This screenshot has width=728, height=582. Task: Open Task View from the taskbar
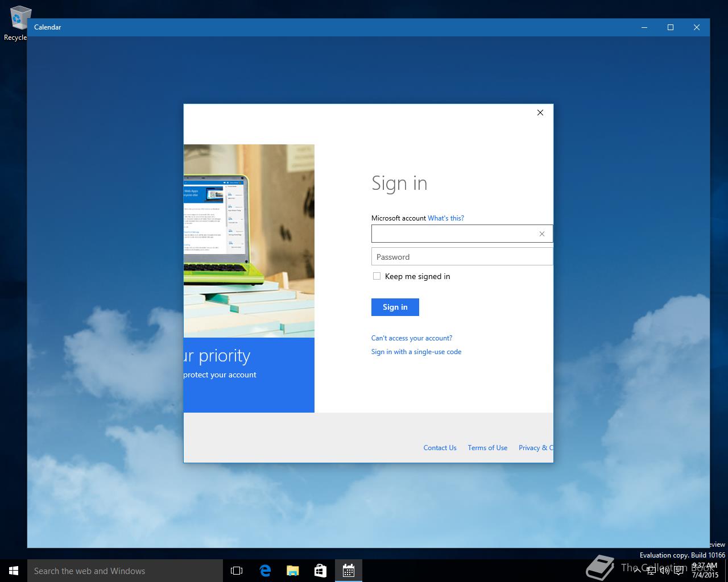click(x=237, y=571)
